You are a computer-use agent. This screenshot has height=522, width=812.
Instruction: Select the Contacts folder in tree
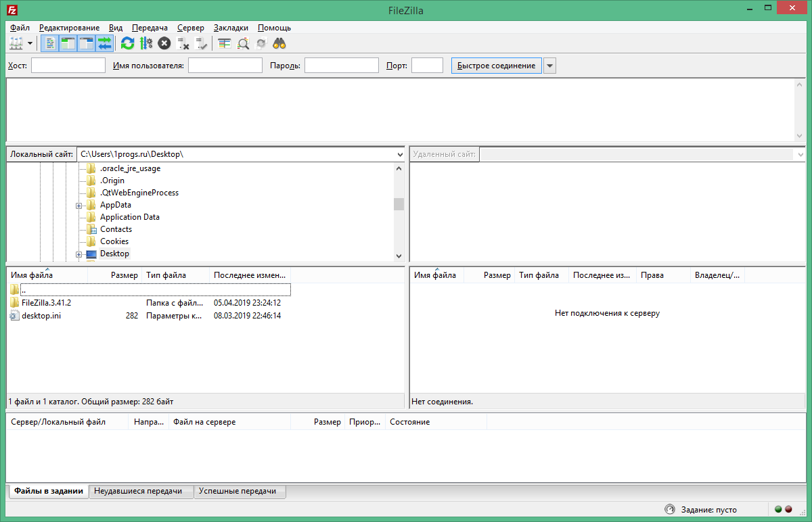tap(116, 229)
